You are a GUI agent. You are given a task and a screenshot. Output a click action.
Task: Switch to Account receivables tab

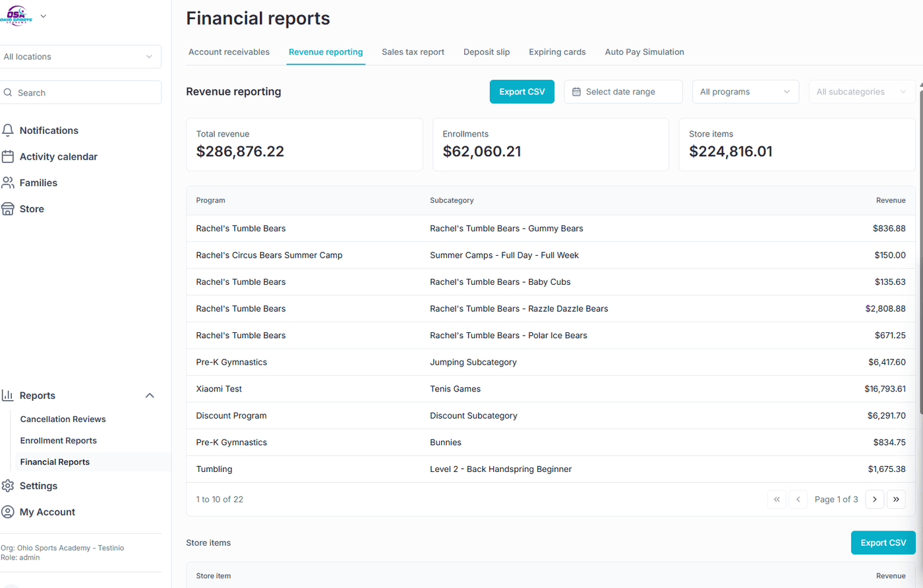229,52
